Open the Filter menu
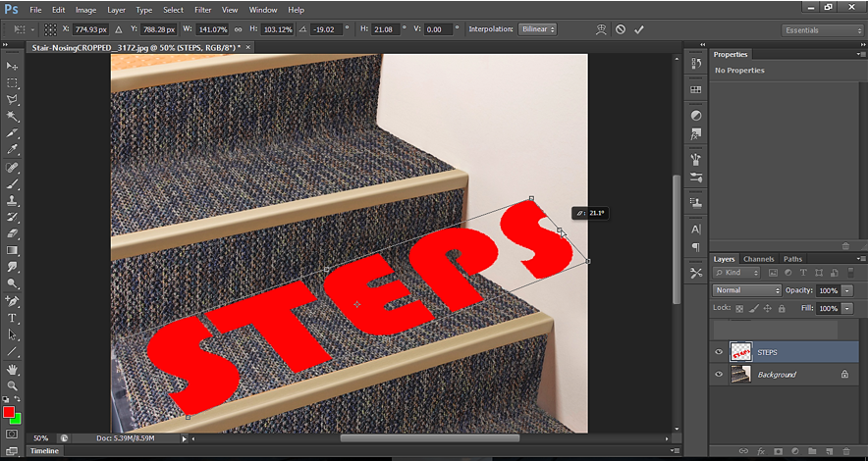Viewport: 868px width, 461px height. tap(202, 10)
